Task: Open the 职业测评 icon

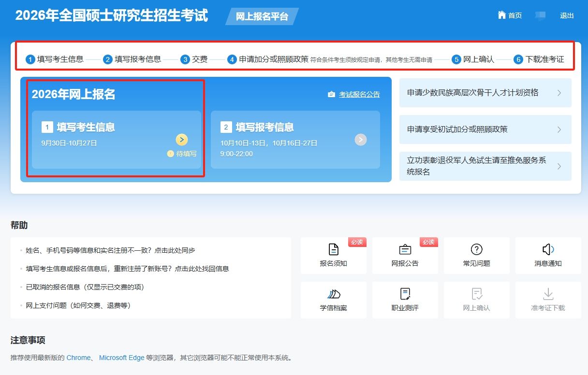Action: point(405,294)
